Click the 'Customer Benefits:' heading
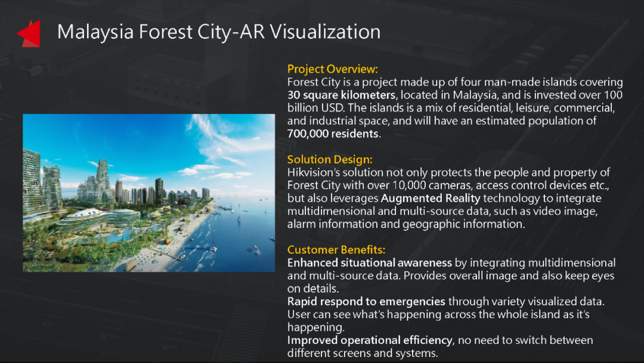Screen dimensions: 644x363 (x=336, y=250)
